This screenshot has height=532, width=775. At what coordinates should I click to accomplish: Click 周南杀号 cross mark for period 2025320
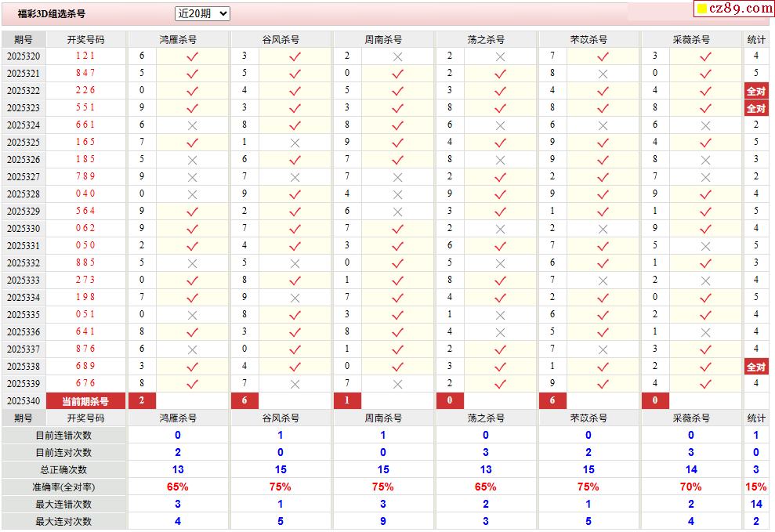point(397,56)
